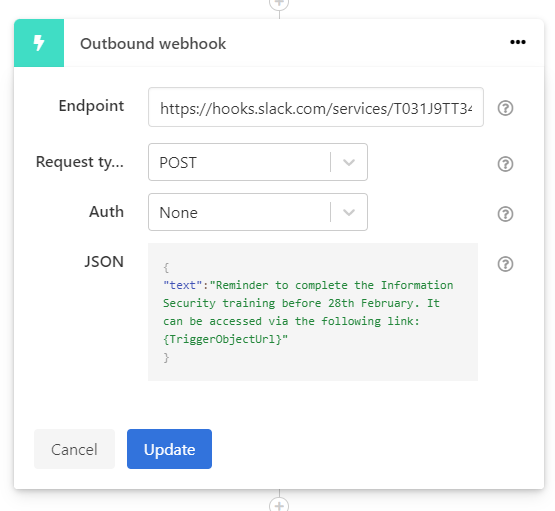Click the help icon beside JSON
This screenshot has width=555, height=511.
[x=505, y=264]
